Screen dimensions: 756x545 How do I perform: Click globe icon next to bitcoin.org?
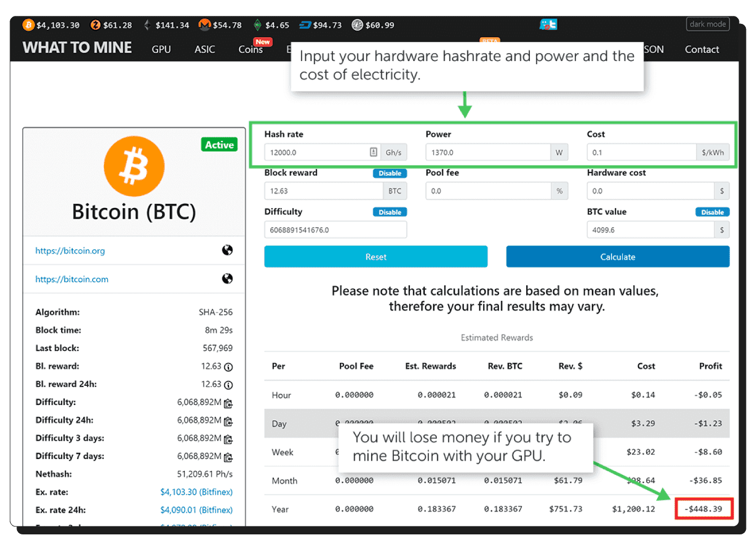point(227,250)
